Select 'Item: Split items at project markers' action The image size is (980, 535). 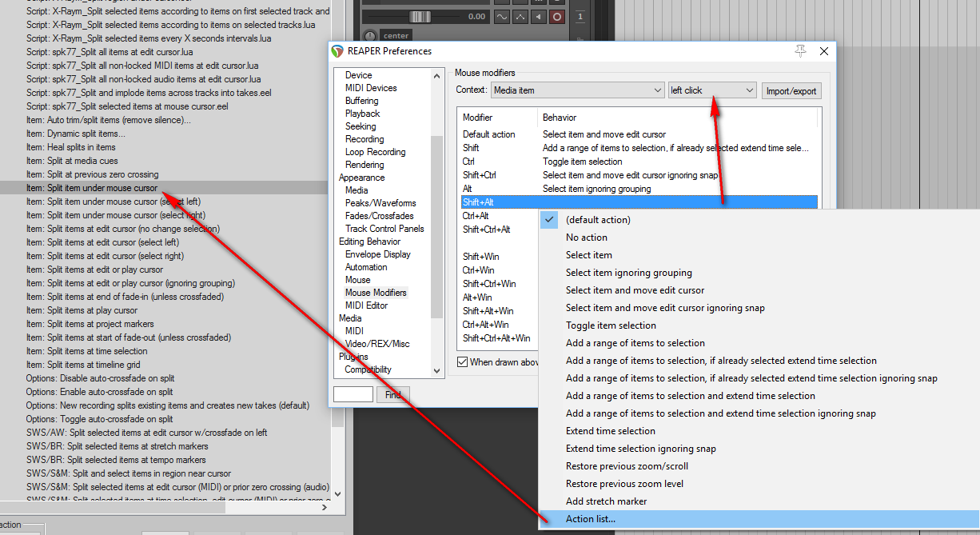pyautogui.click(x=164, y=324)
